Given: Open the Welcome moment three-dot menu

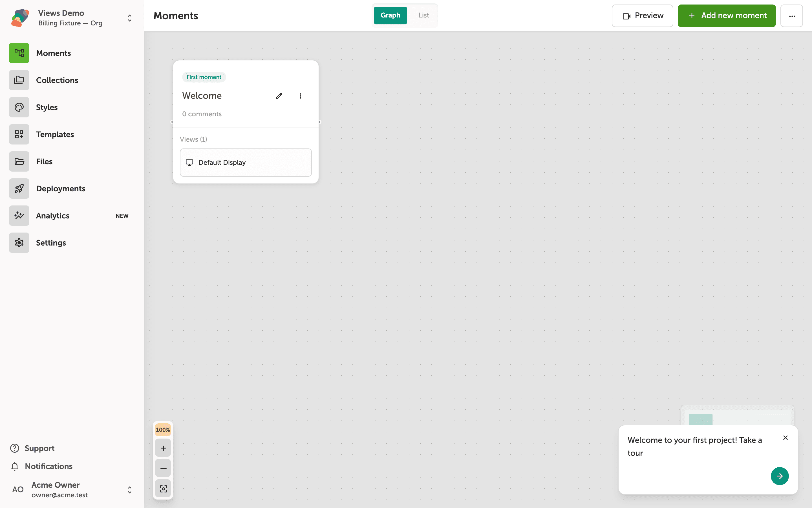Looking at the screenshot, I should click(300, 96).
